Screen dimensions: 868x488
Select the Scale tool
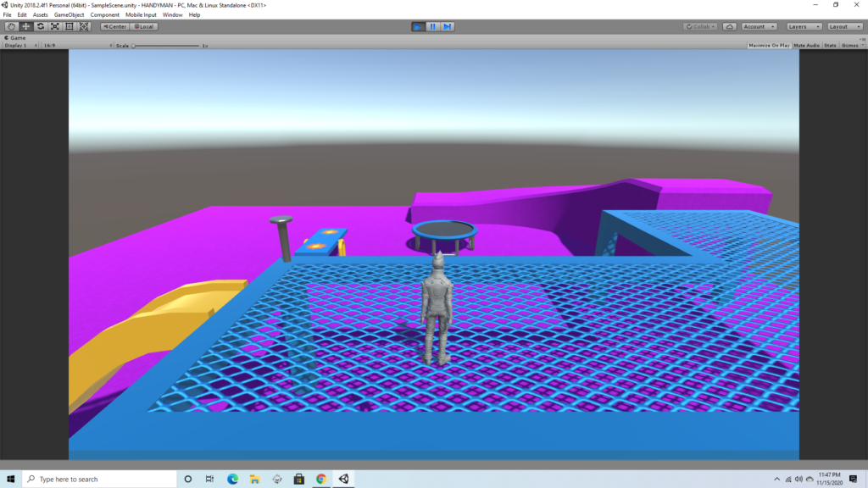click(x=54, y=26)
